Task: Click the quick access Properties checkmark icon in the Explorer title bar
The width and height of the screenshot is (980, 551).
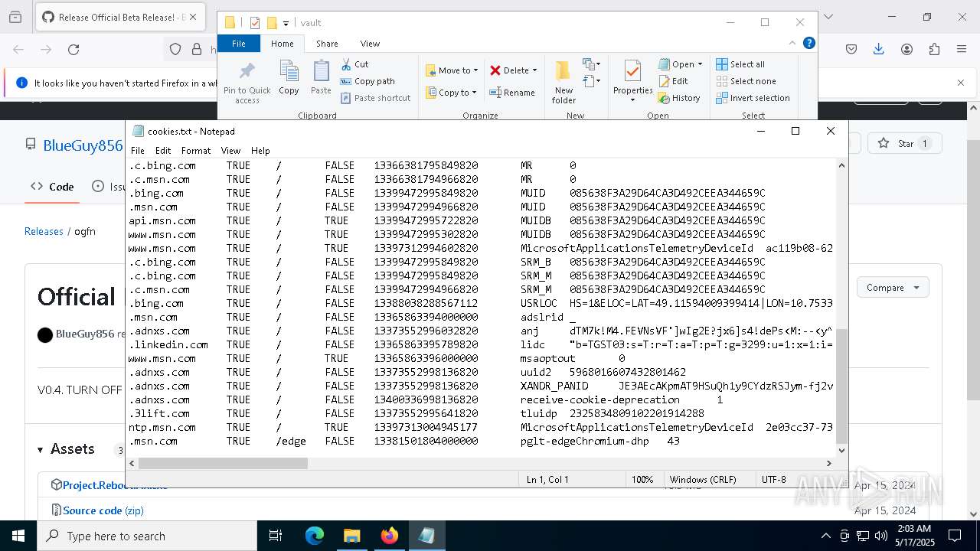Action: pos(255,23)
